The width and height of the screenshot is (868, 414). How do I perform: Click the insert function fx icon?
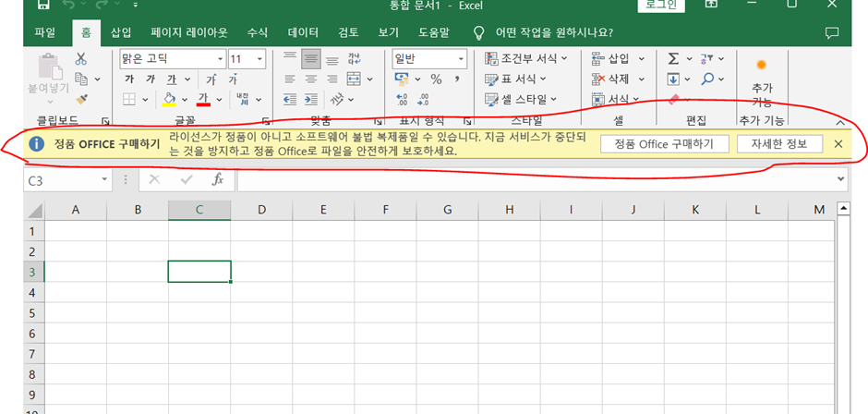[218, 179]
